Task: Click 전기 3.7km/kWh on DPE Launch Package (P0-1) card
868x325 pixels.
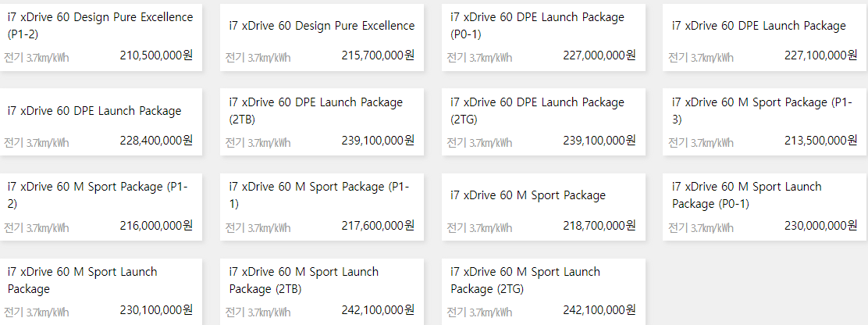Action: 479,58
